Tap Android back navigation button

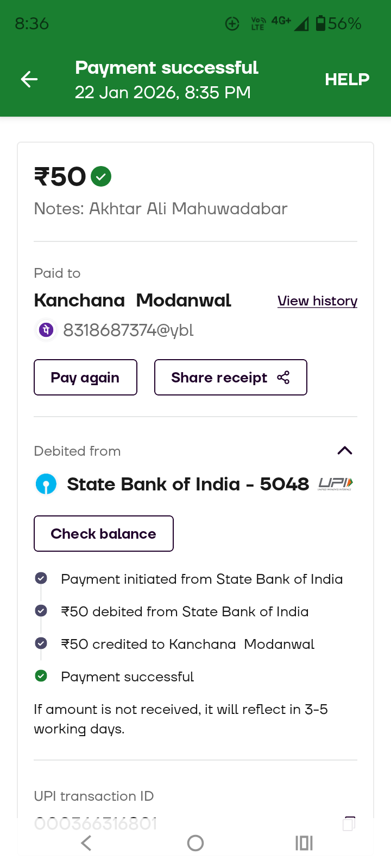(86, 843)
